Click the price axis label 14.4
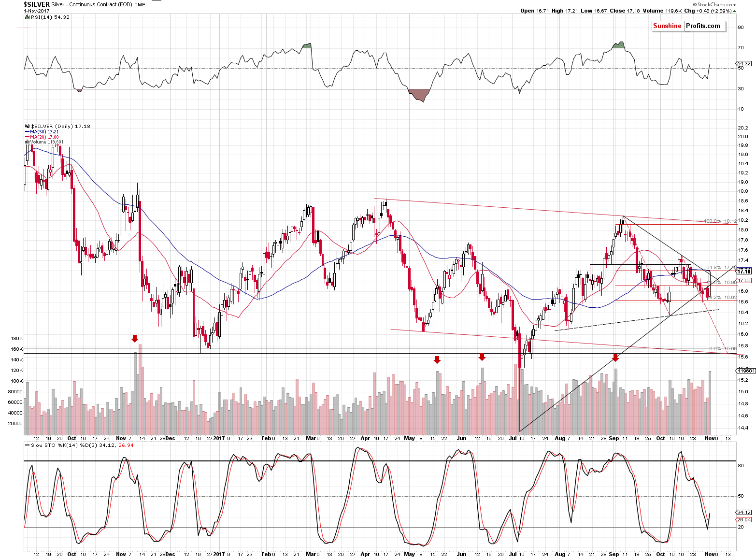 (743, 428)
